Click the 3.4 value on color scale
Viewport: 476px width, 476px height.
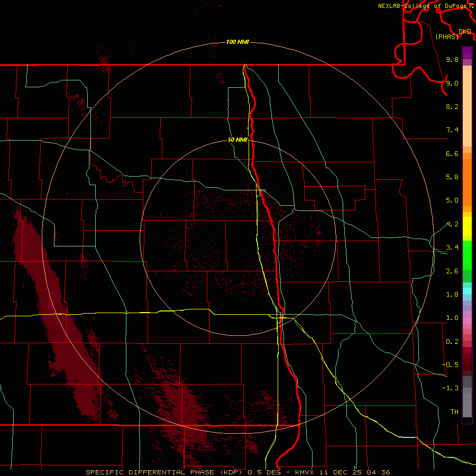(x=452, y=248)
